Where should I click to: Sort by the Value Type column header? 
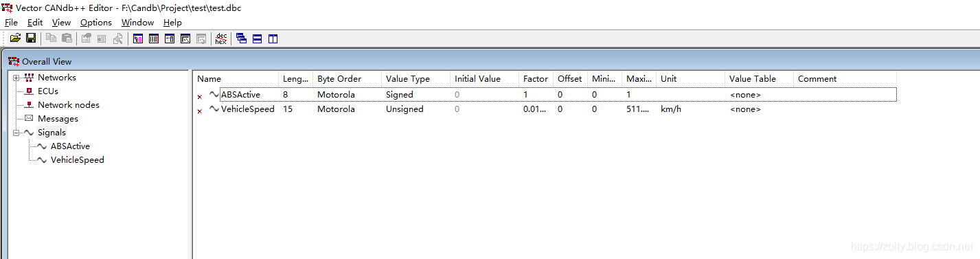[416, 79]
